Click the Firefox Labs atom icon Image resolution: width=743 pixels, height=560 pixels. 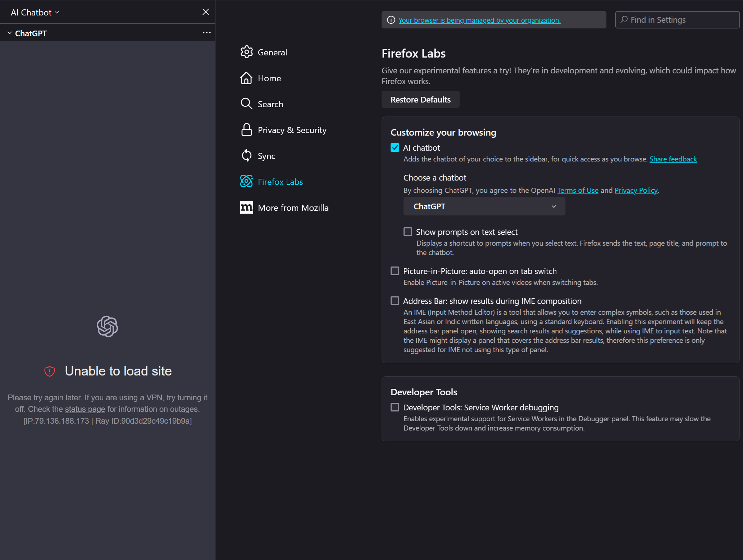pos(246,182)
